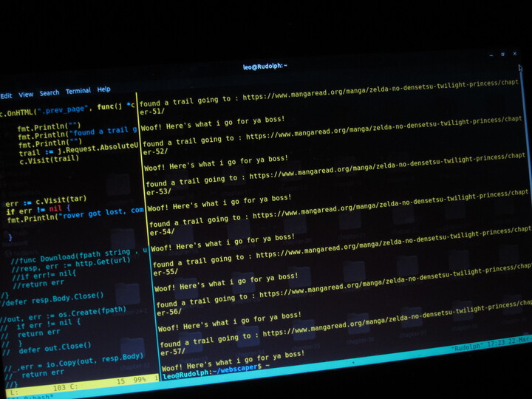Image resolution: width=532 pixels, height=399 pixels.
Task: Open the Search menu
Action: tap(50, 93)
